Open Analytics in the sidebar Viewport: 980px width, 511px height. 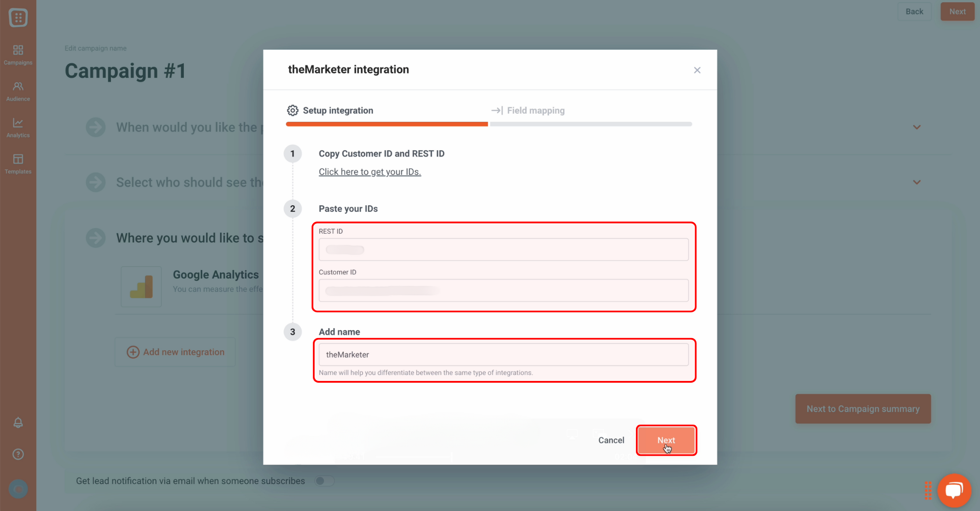point(18,128)
